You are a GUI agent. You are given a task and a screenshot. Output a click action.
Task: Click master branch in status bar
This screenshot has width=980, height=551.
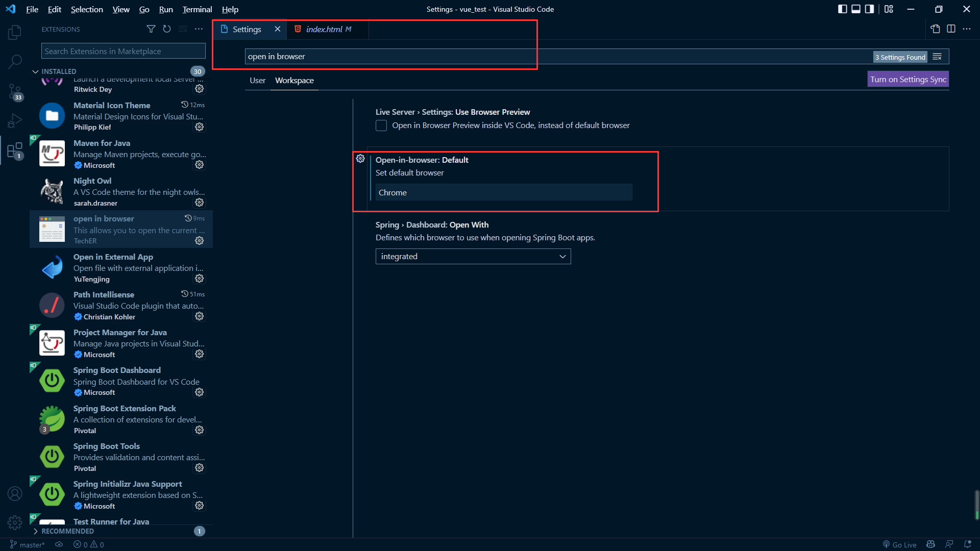coord(28,544)
